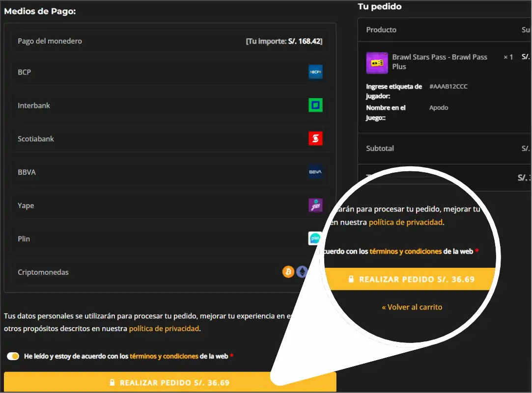532x393 pixels.
Task: Click Realizar Pedido S/. 36.69 bottom button
Action: [x=170, y=382]
